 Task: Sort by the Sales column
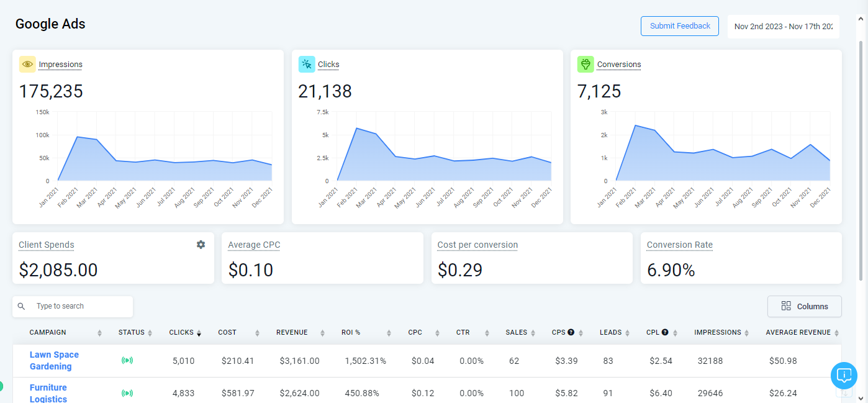click(533, 333)
